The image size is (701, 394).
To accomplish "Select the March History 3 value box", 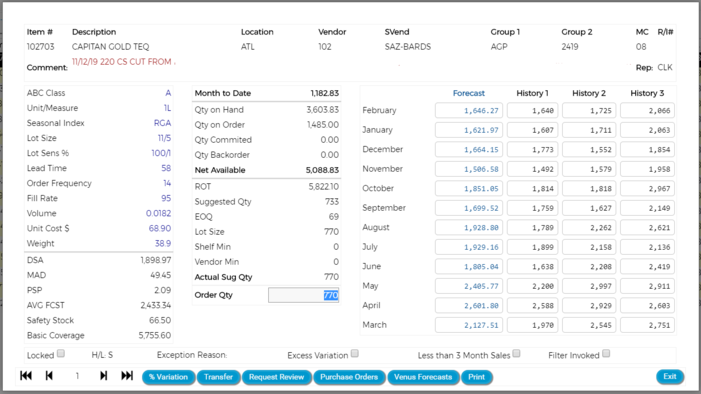I will click(647, 325).
